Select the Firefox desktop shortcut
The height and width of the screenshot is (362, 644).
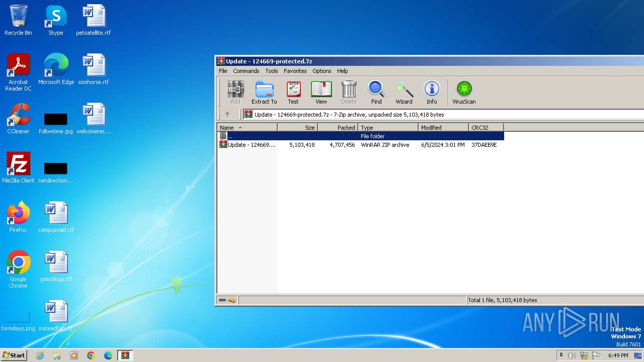18,217
